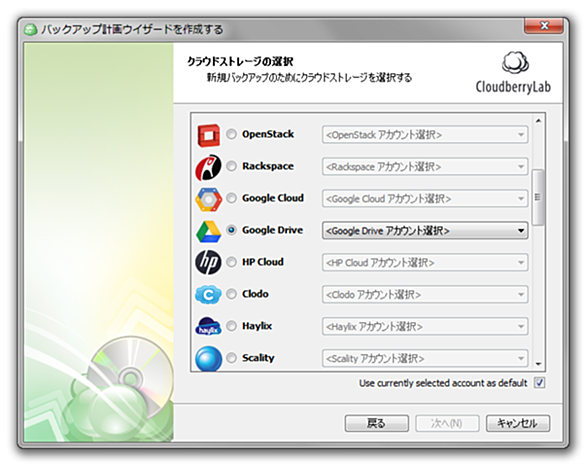586x465 pixels.
Task: Click the scrollbar down arrow
Action: tap(538, 364)
